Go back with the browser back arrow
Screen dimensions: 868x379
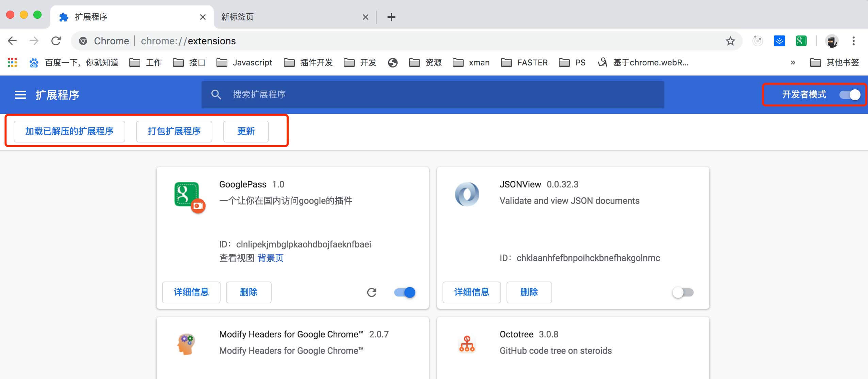(12, 41)
